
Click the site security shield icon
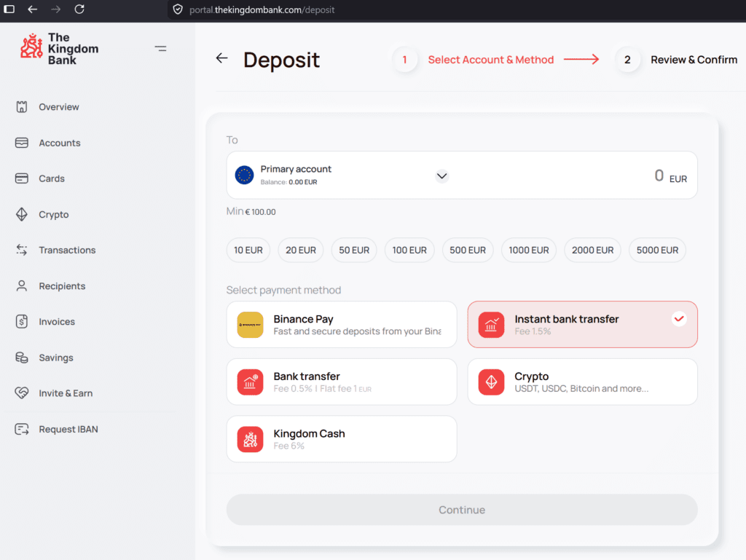point(178,9)
